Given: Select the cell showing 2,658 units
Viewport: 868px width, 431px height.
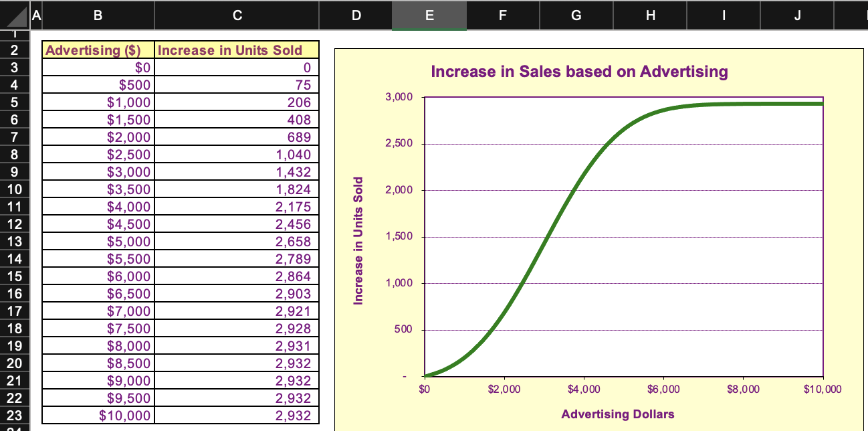Looking at the screenshot, I should tap(237, 242).
